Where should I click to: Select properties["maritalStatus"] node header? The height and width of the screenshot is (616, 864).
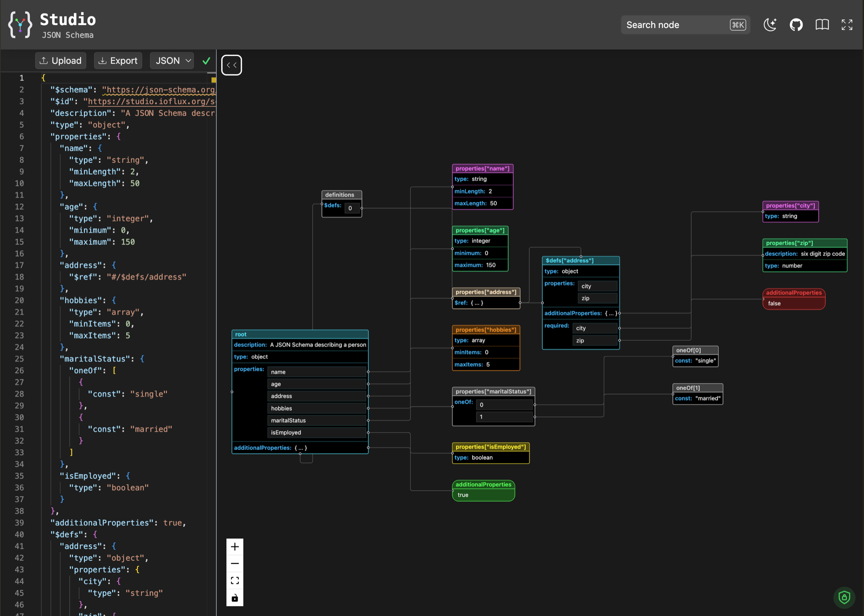click(493, 391)
